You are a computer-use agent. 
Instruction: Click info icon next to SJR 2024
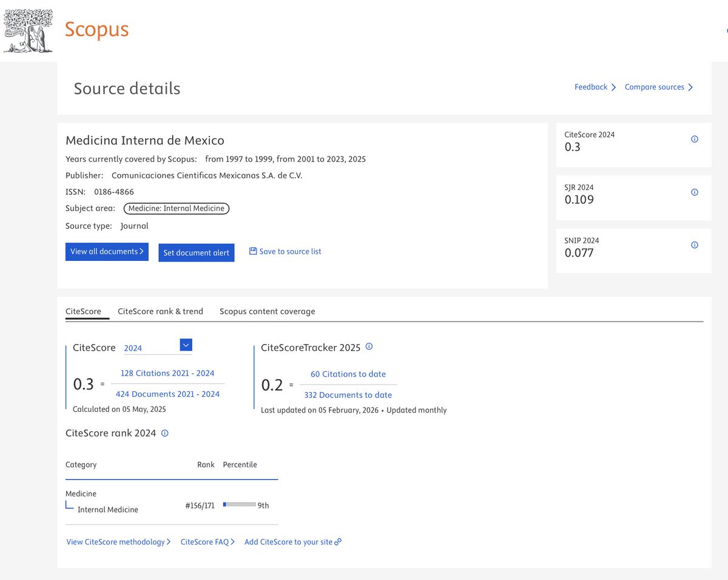(695, 192)
